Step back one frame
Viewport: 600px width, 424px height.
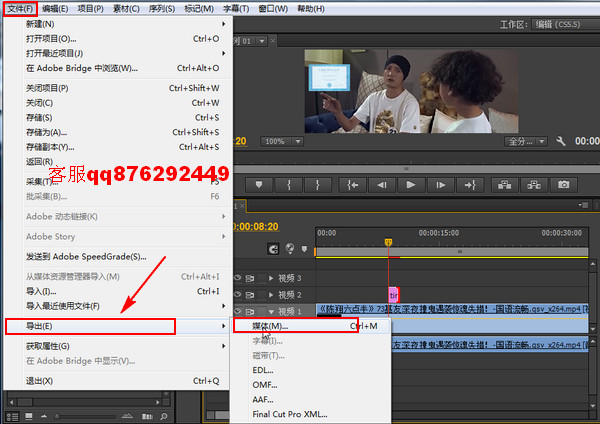[382, 185]
